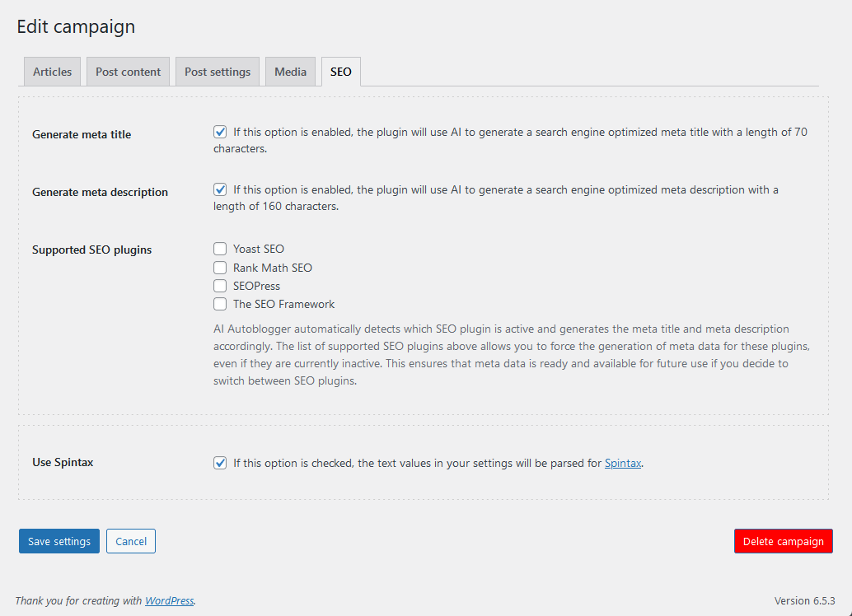
Task: Uncheck the Generate meta description option
Action: (x=220, y=189)
